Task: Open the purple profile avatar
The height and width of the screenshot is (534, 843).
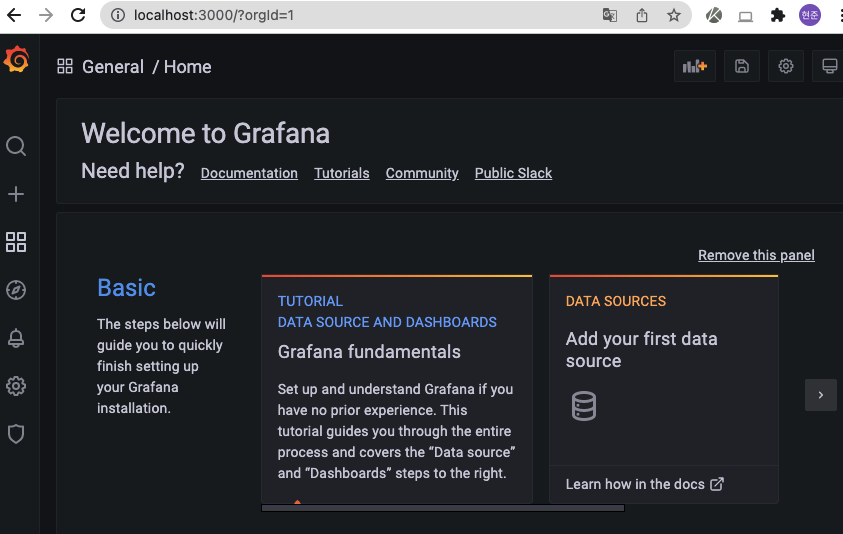Action: tap(810, 15)
